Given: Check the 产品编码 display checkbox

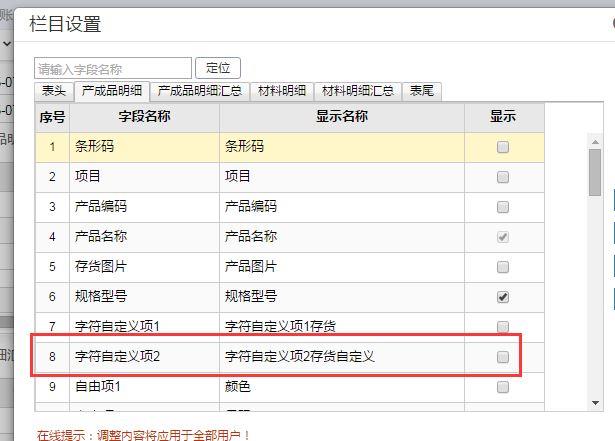Looking at the screenshot, I should [x=503, y=207].
